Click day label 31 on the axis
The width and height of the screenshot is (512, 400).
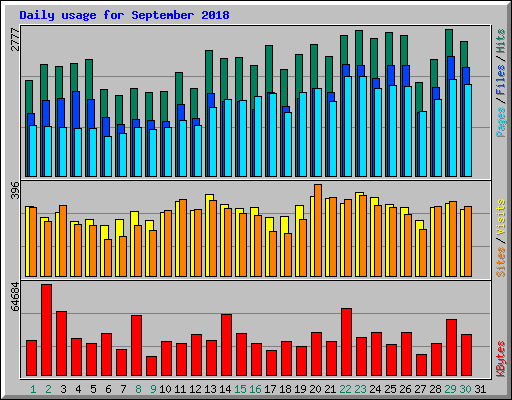point(480,389)
